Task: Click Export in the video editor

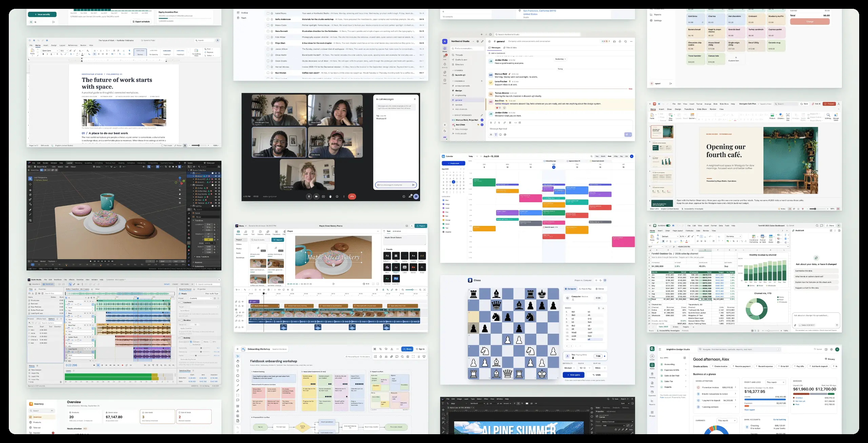Action: [x=421, y=226]
